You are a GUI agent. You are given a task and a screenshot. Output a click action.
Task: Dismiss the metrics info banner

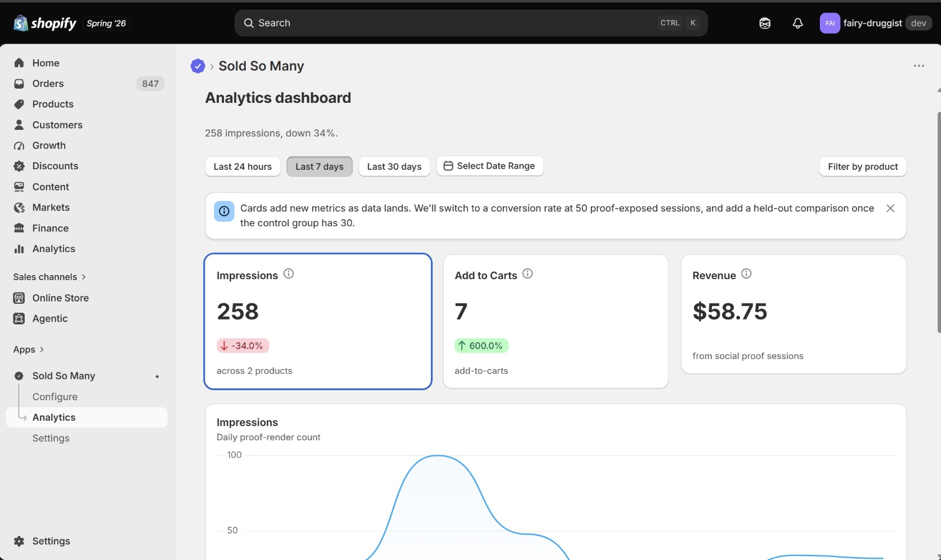[890, 209]
